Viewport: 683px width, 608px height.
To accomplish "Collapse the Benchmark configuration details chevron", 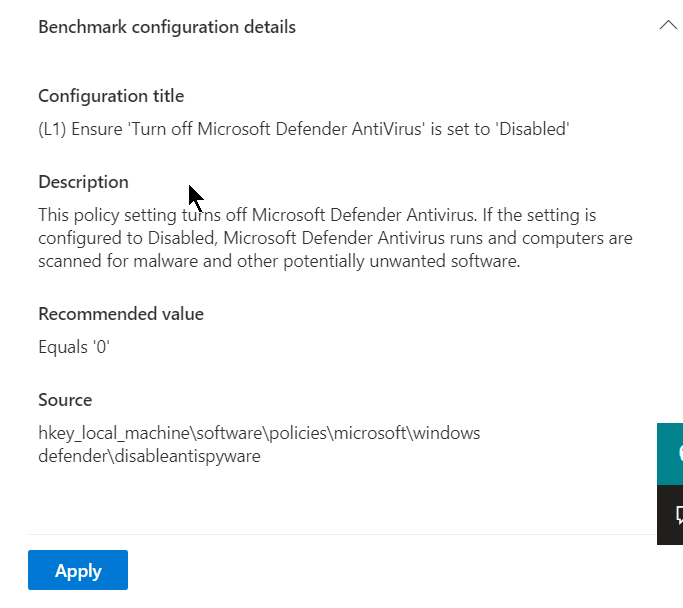I will point(668,27).
